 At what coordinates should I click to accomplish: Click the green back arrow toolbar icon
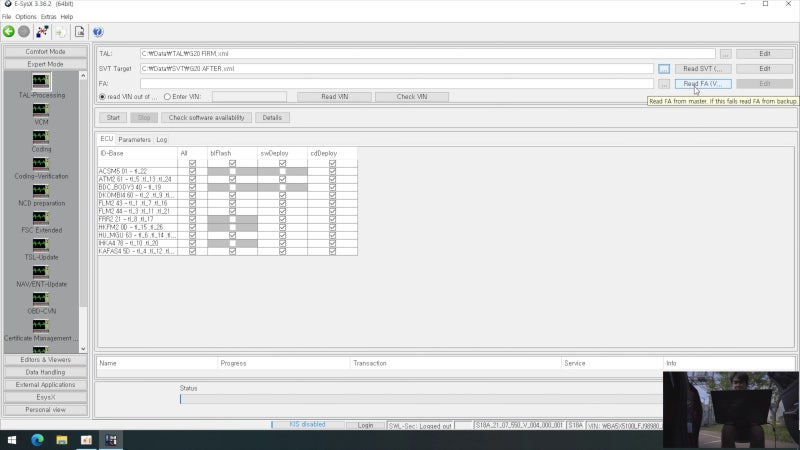click(9, 32)
